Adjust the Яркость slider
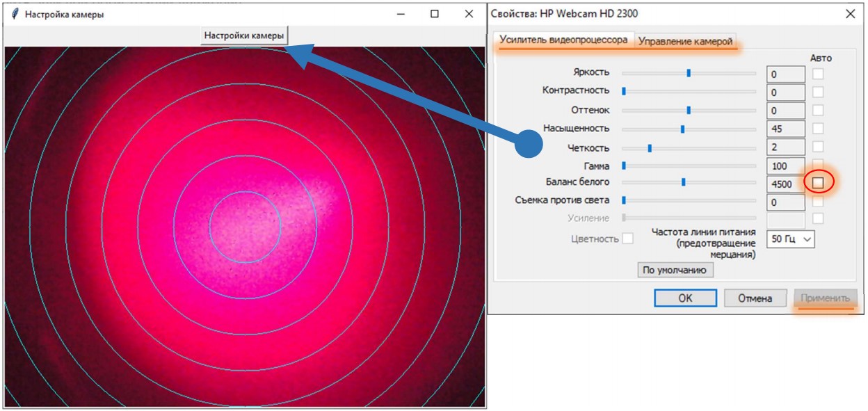The height and width of the screenshot is (411, 868). click(689, 72)
